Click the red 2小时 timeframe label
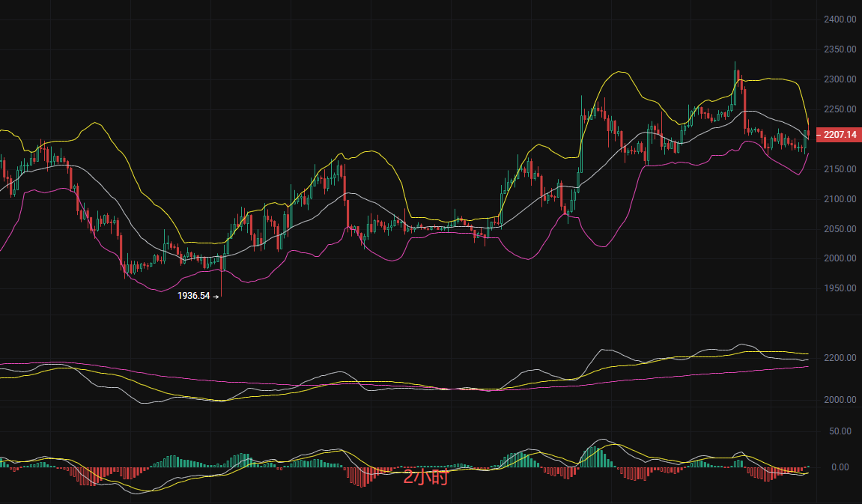This screenshot has width=862, height=504. click(425, 478)
